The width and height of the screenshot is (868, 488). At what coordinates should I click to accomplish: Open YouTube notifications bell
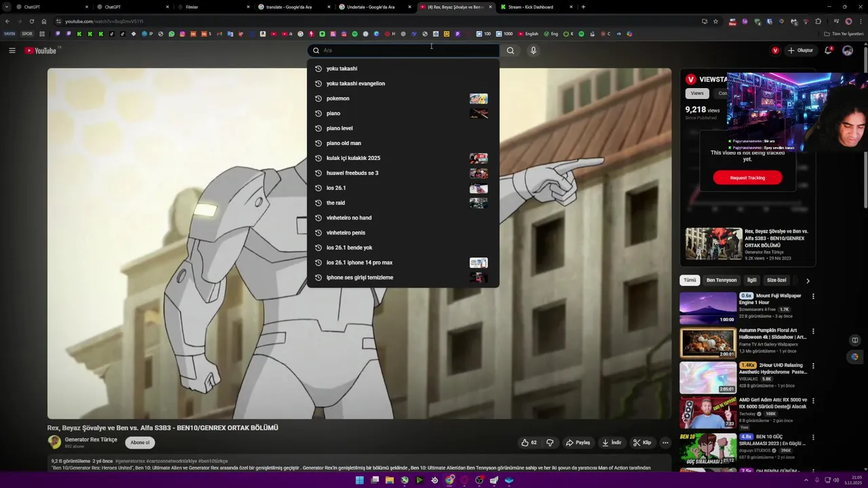click(x=828, y=50)
